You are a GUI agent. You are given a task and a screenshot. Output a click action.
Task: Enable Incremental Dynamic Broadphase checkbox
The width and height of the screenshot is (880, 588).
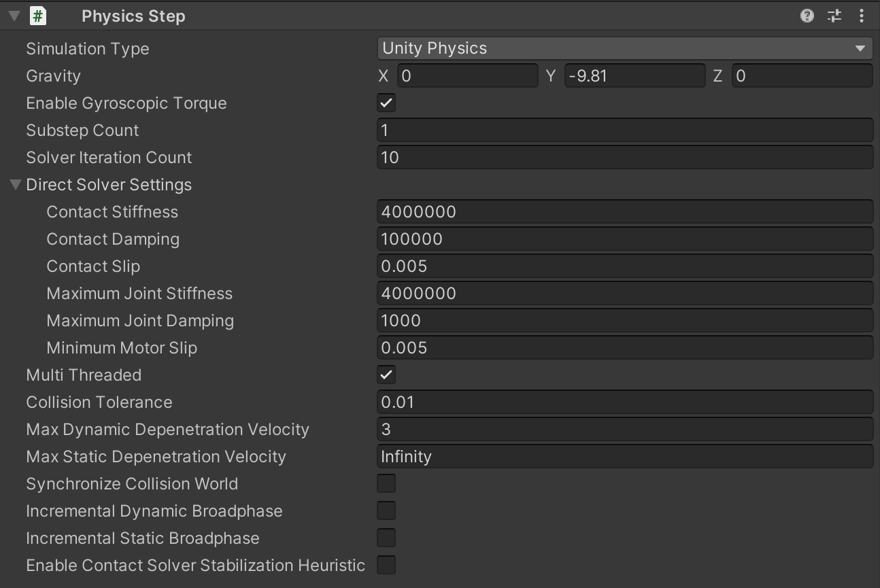(386, 511)
